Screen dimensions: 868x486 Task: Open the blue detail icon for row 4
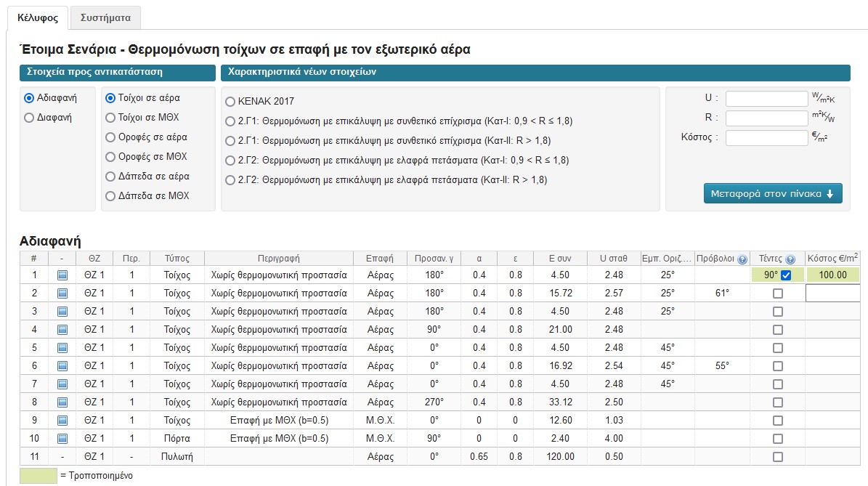[62, 329]
